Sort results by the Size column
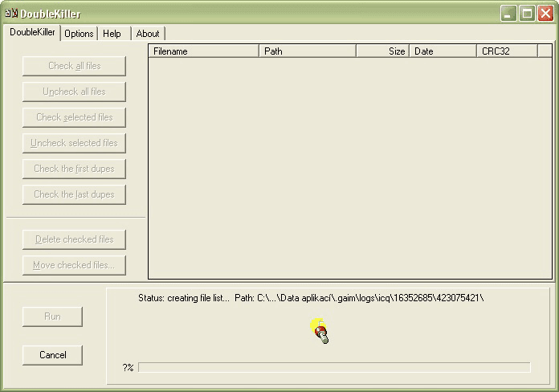 click(x=383, y=51)
